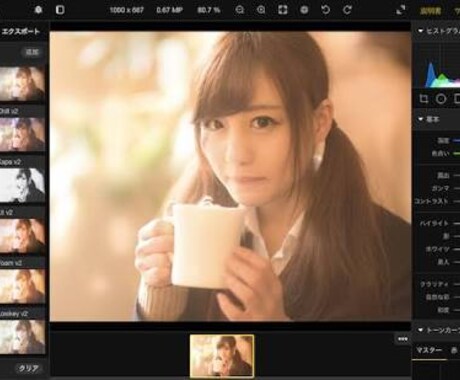
Task: Click the 追加 button
Action: [x=32, y=52]
